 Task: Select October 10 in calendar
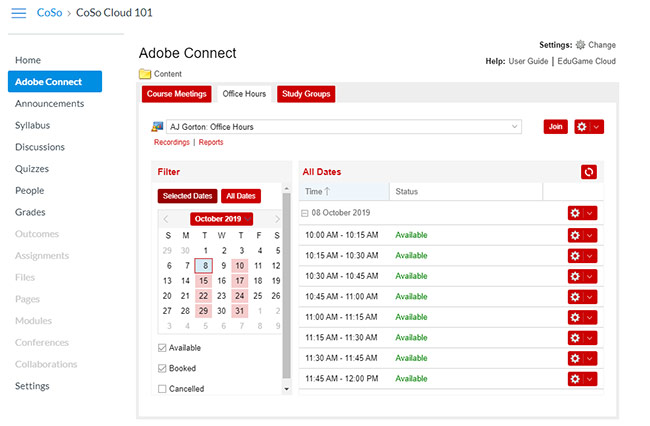coord(240,266)
